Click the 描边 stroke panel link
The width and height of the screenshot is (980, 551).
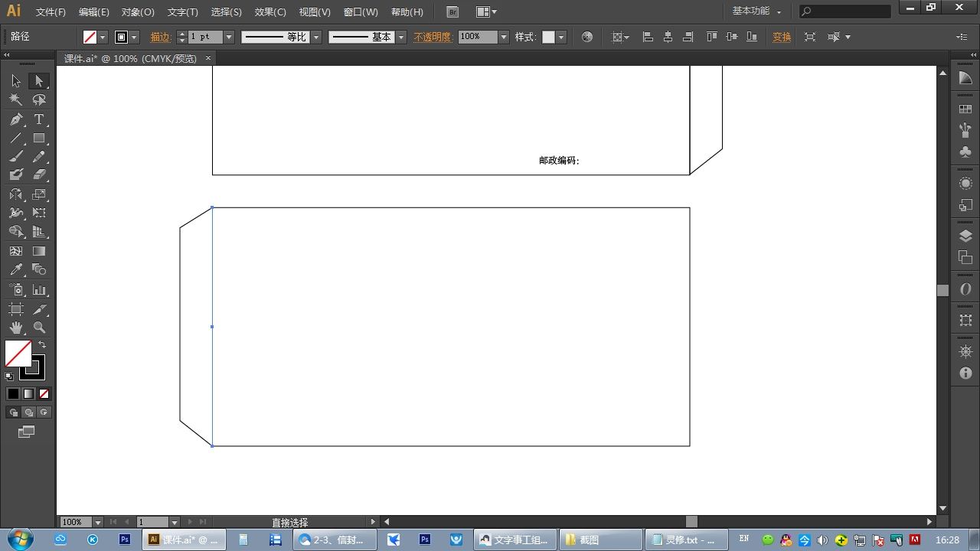(x=161, y=37)
